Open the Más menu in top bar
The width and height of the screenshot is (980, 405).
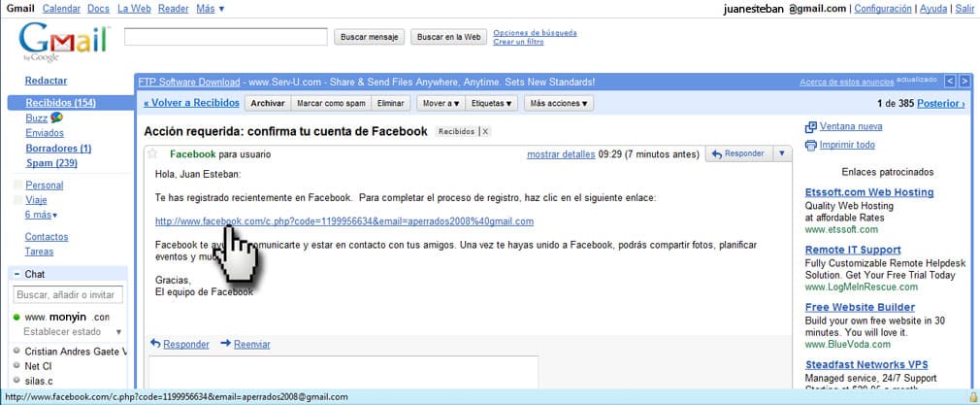(x=210, y=9)
